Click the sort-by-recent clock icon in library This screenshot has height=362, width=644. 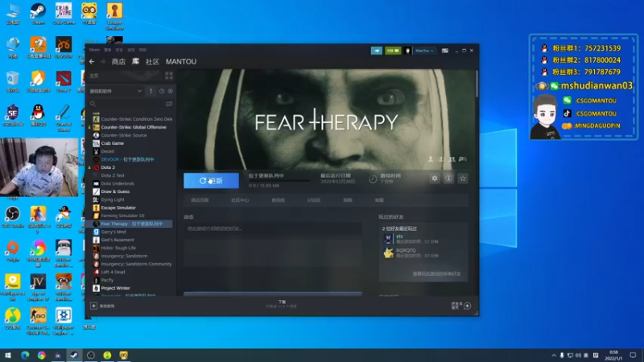tap(162, 91)
